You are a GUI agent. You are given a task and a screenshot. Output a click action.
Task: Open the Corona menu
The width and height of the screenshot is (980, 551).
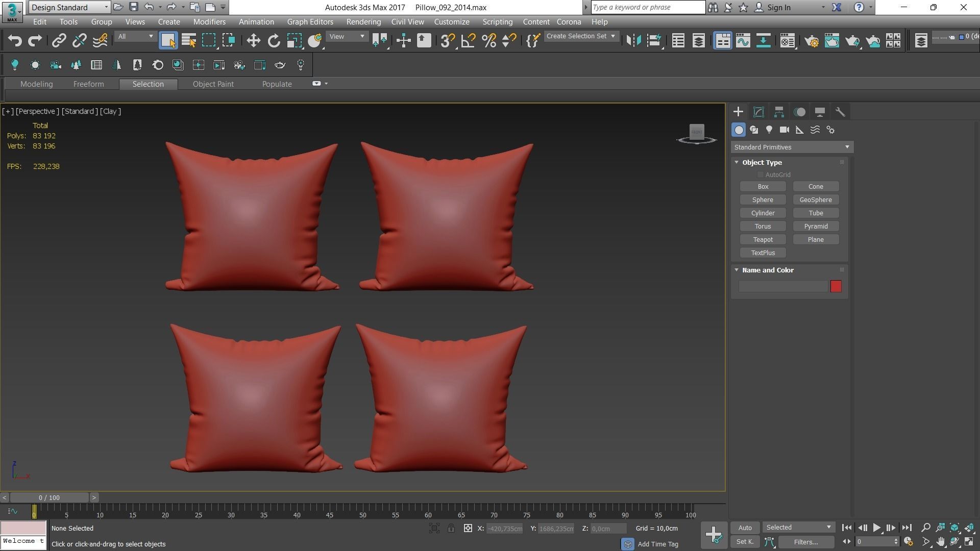tap(569, 22)
